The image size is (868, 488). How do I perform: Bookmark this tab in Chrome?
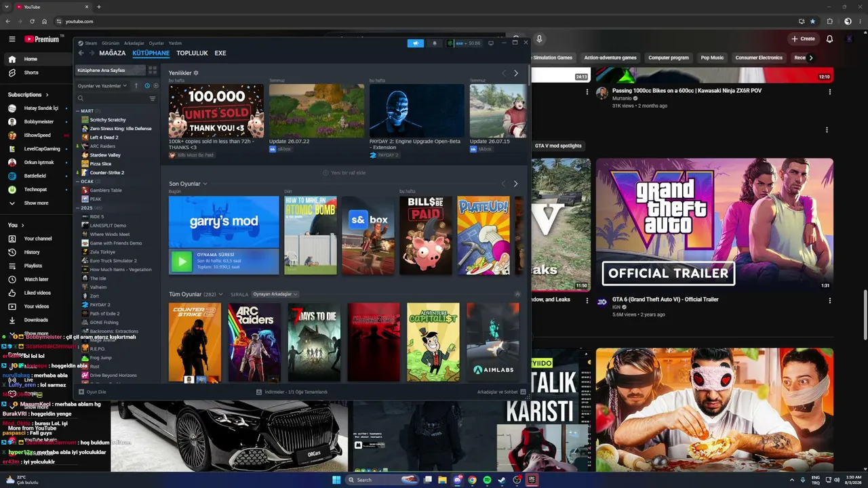(x=812, y=22)
